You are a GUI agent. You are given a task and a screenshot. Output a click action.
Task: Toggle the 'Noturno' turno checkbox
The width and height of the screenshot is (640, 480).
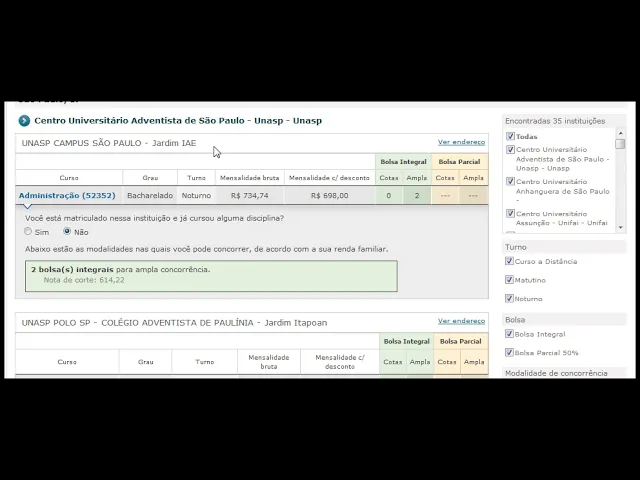click(x=509, y=298)
